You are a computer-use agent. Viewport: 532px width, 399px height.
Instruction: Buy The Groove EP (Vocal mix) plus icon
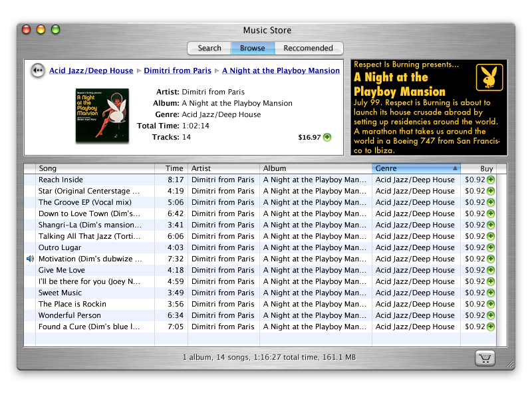pyautogui.click(x=491, y=202)
